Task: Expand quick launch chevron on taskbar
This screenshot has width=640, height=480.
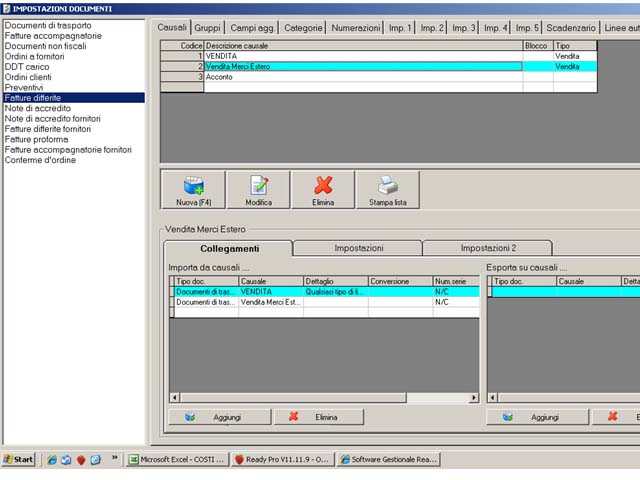Action: pyautogui.click(x=114, y=458)
